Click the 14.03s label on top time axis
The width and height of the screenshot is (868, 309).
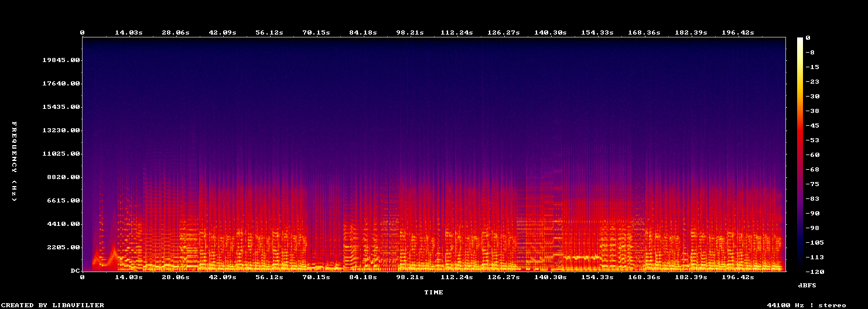coord(129,33)
